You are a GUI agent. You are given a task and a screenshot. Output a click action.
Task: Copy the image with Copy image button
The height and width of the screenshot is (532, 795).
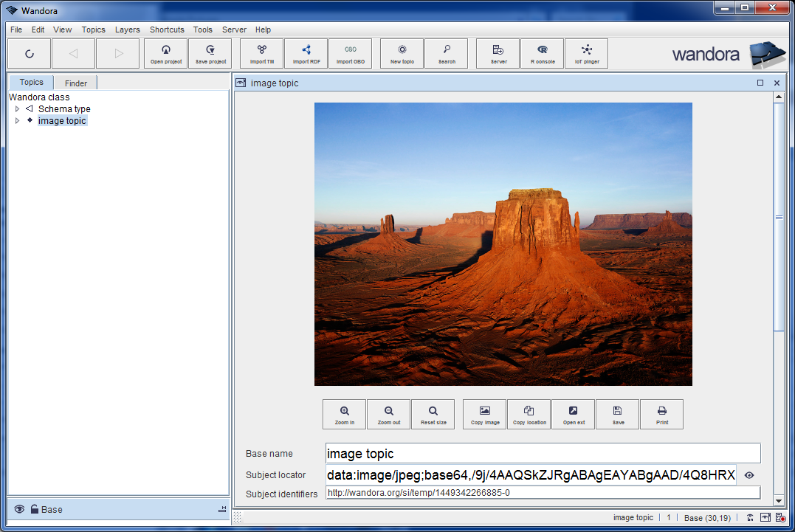click(484, 414)
